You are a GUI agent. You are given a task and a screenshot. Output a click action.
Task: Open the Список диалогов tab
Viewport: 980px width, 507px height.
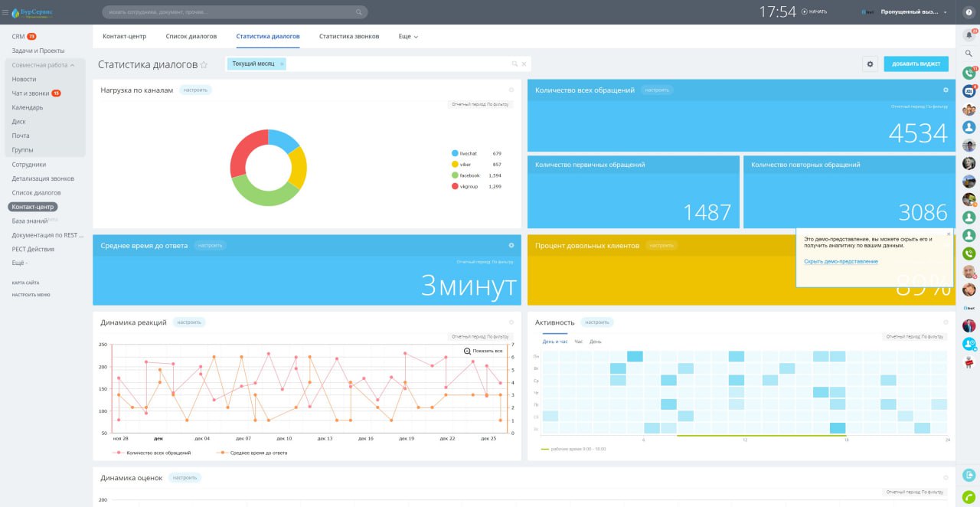pos(191,36)
